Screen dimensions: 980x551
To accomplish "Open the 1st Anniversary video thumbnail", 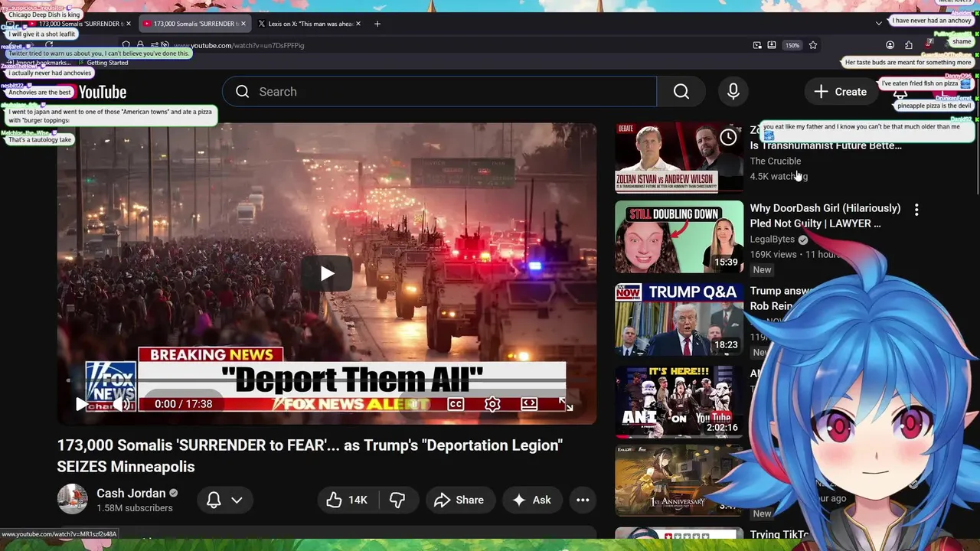I will pyautogui.click(x=679, y=482).
